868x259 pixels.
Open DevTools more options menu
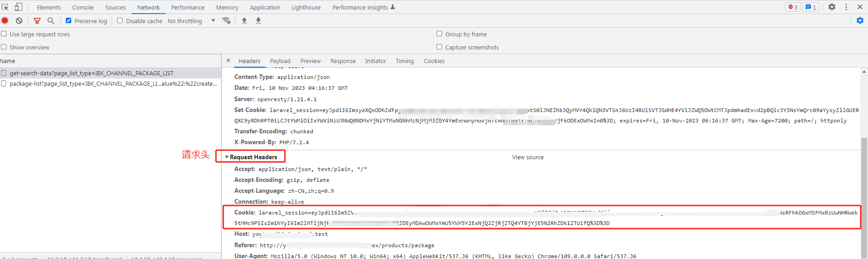click(846, 7)
